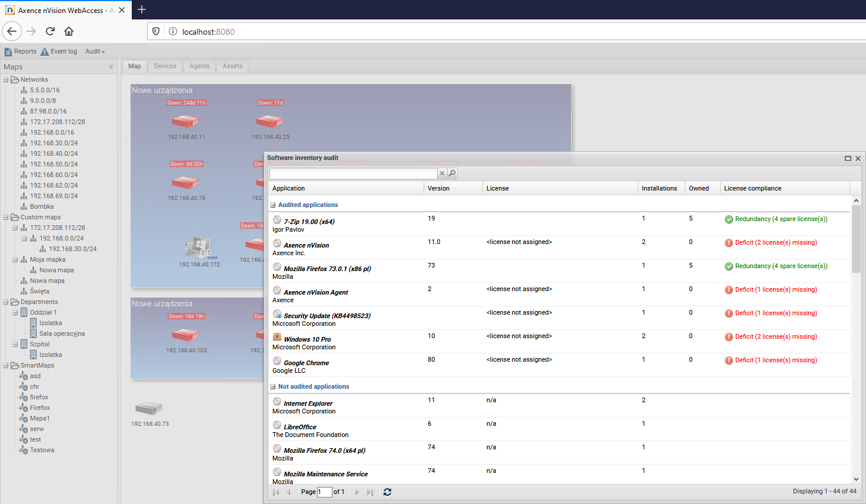The height and width of the screenshot is (504, 866).
Task: Collapse the Maps side panel
Action: [x=111, y=67]
